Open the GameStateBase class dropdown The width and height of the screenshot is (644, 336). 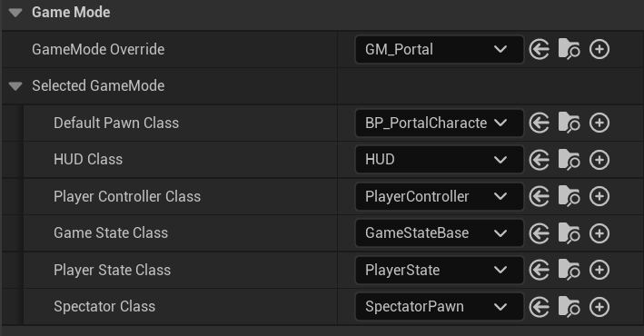coord(440,232)
